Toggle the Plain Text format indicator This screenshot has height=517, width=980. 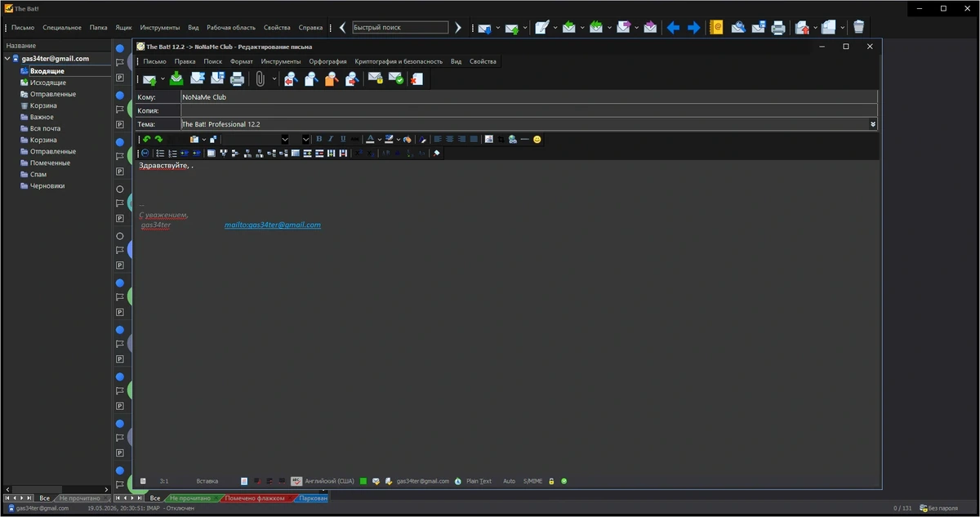(479, 481)
